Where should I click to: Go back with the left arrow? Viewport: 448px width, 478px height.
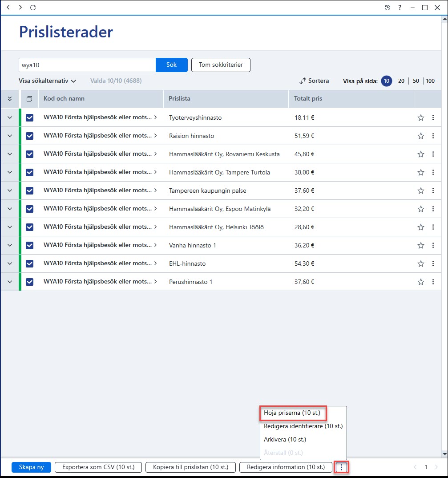[x=8, y=7]
